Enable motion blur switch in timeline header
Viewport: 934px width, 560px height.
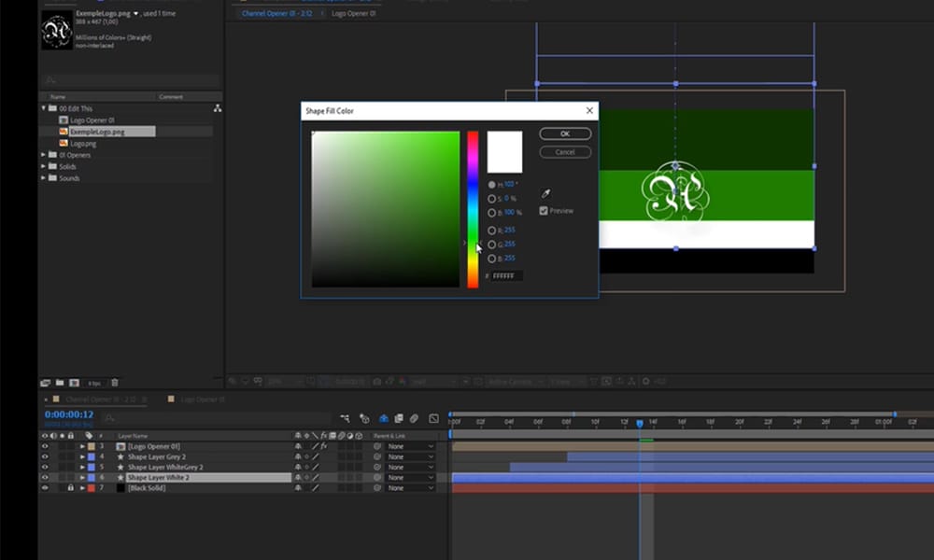414,419
